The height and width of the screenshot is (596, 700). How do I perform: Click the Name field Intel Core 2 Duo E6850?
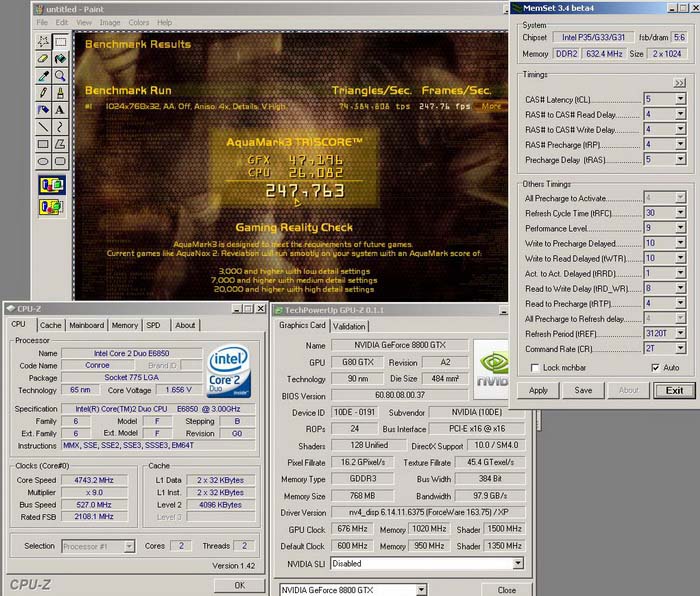click(x=132, y=353)
